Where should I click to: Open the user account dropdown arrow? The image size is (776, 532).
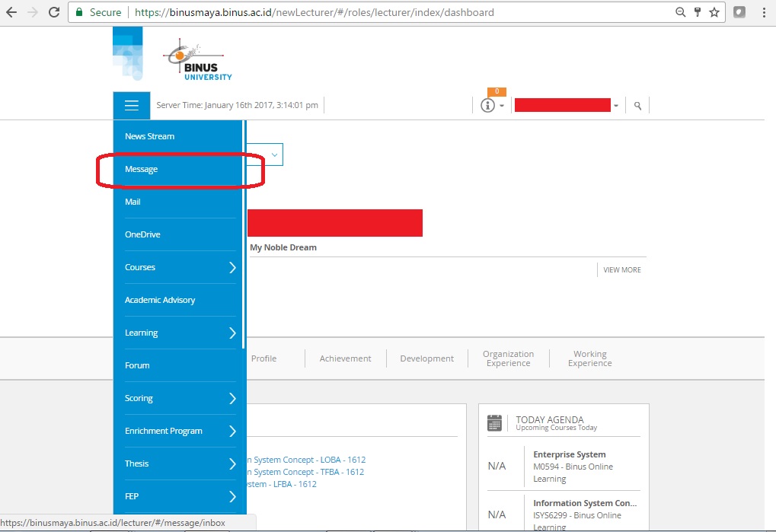click(x=616, y=107)
